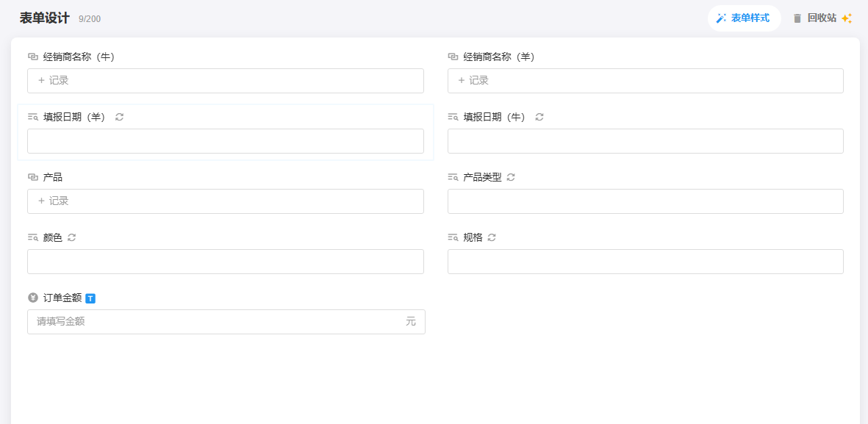Click the blue T badge beside 订单金额
The width and height of the screenshot is (868, 424).
pyautogui.click(x=90, y=298)
